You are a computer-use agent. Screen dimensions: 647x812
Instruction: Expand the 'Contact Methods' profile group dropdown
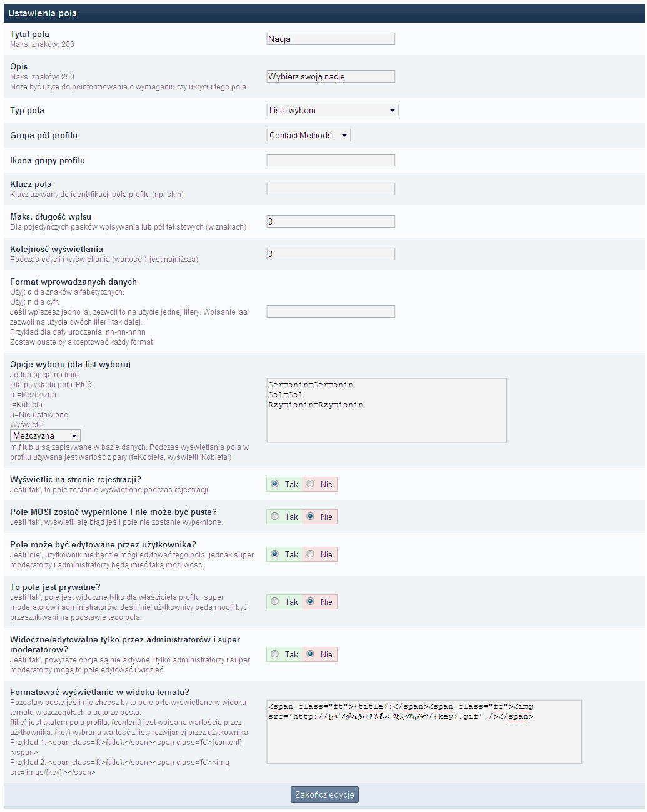pyautogui.click(x=308, y=136)
